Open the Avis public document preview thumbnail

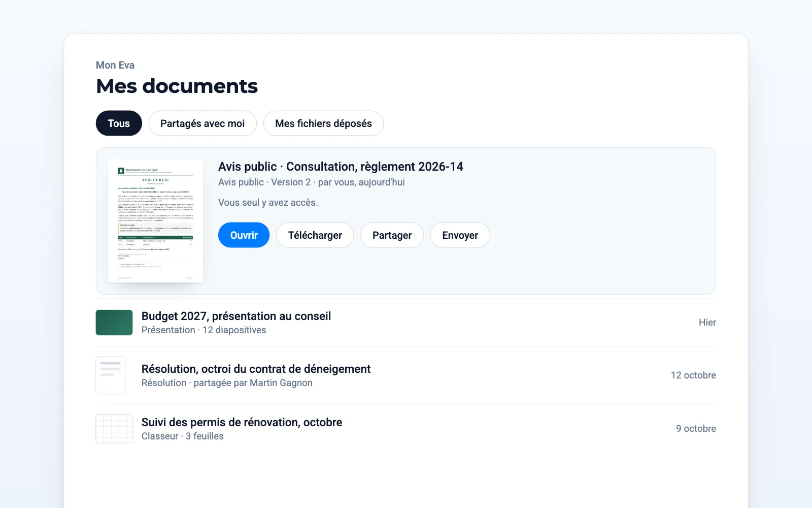(155, 221)
